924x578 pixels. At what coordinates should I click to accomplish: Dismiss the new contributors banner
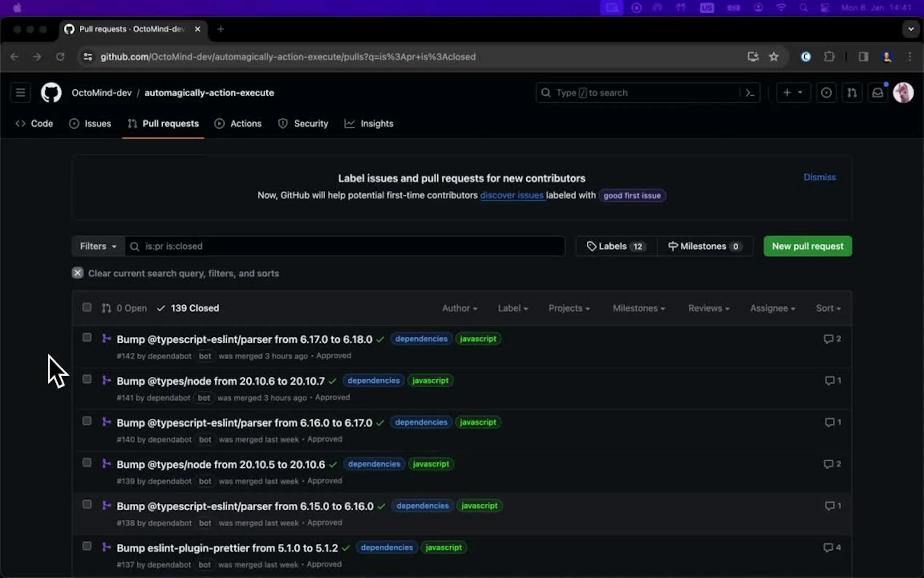819,177
